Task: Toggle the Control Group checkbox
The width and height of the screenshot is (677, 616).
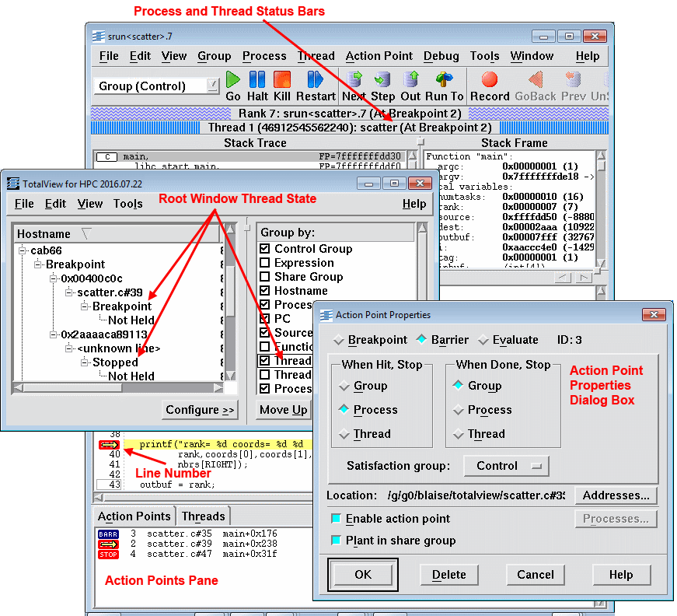Action: [265, 248]
